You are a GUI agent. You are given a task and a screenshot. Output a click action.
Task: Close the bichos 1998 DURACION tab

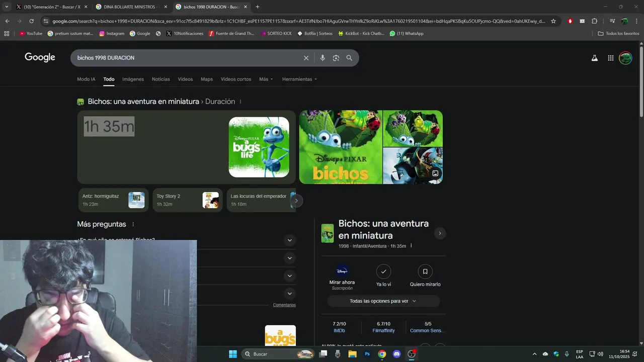[246, 7]
